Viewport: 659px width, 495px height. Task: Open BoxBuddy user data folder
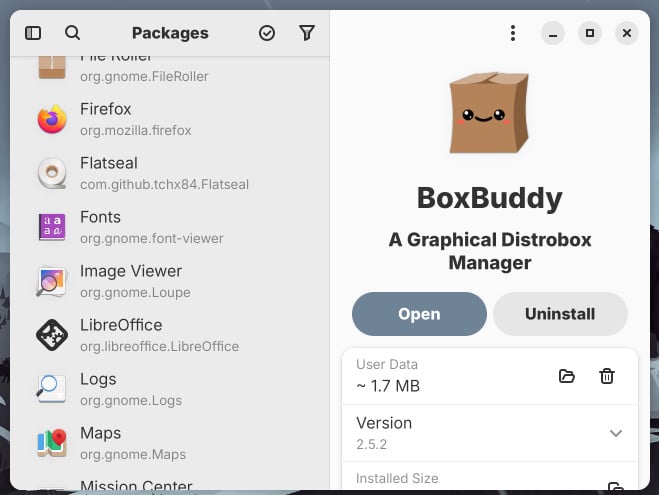click(567, 376)
